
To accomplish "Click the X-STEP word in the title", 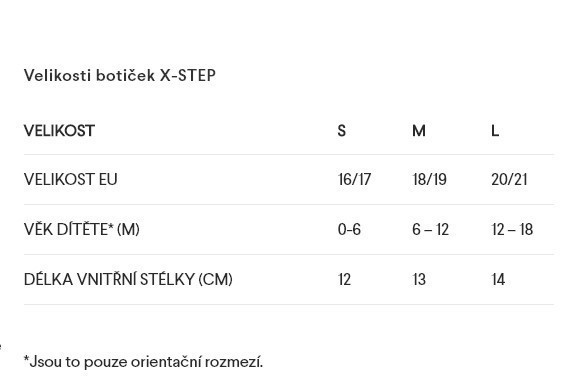I will coord(188,75).
